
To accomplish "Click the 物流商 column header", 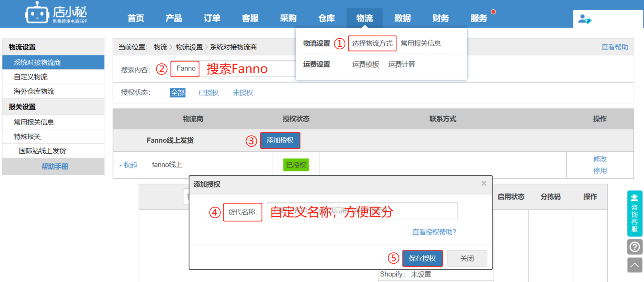I will click(193, 119).
